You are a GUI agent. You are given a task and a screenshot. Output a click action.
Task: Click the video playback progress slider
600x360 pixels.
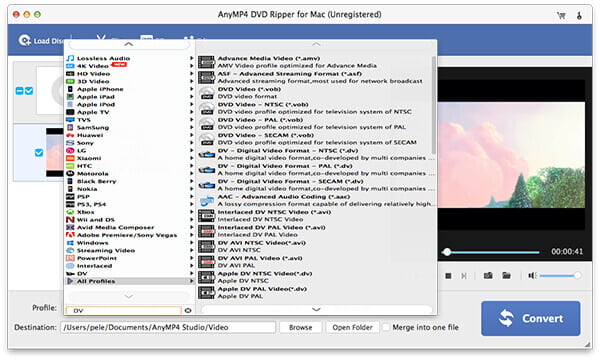click(491, 252)
